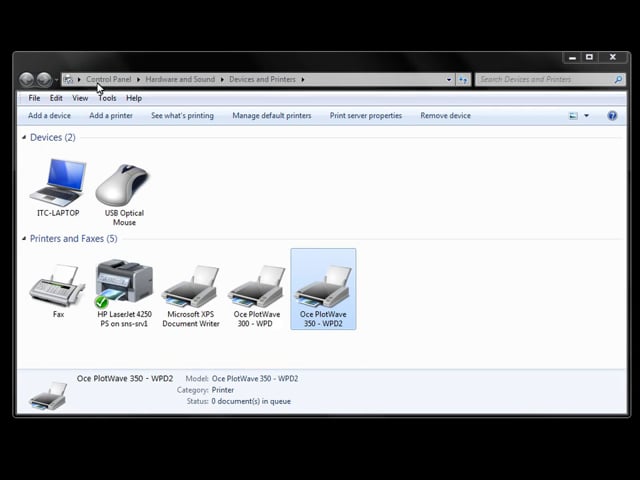Click status 0 document(s) in queue
Image resolution: width=640 pixels, height=480 pixels.
point(251,401)
